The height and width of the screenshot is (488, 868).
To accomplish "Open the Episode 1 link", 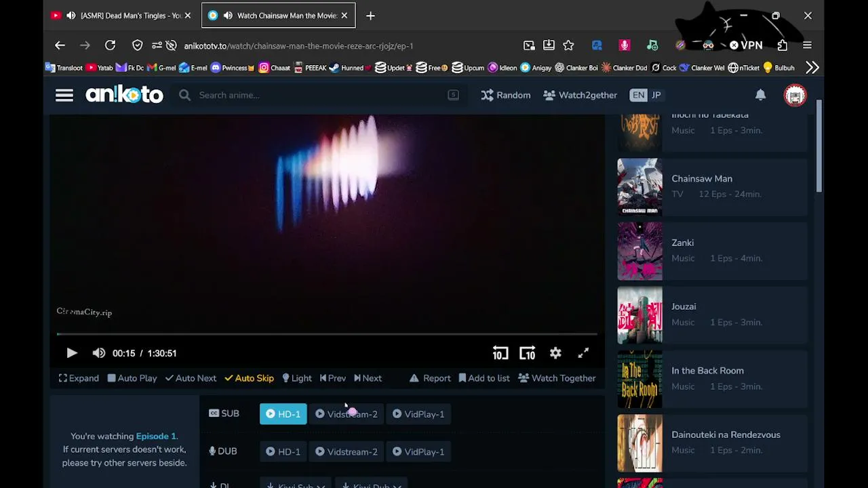I will pyautogui.click(x=156, y=436).
